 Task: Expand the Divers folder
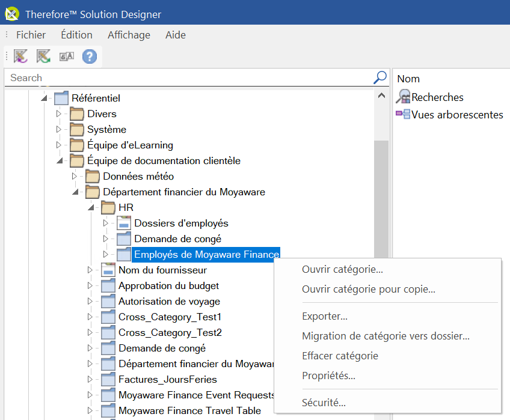click(59, 114)
